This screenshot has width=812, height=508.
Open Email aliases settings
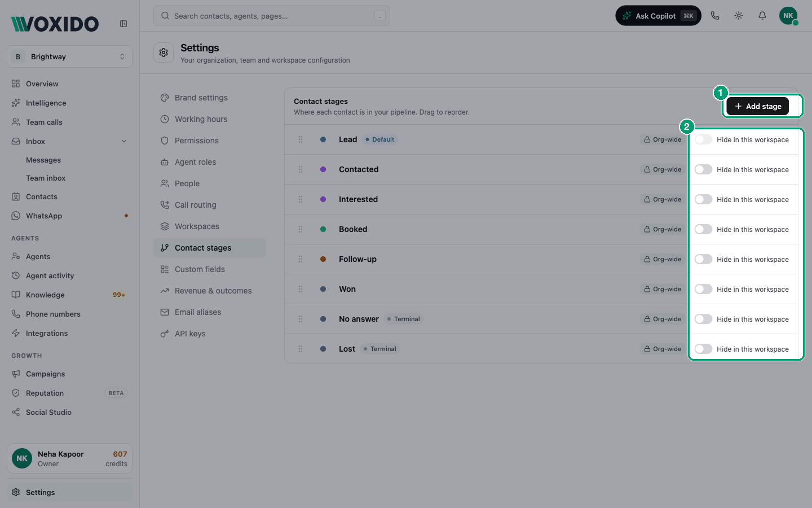coord(210,312)
